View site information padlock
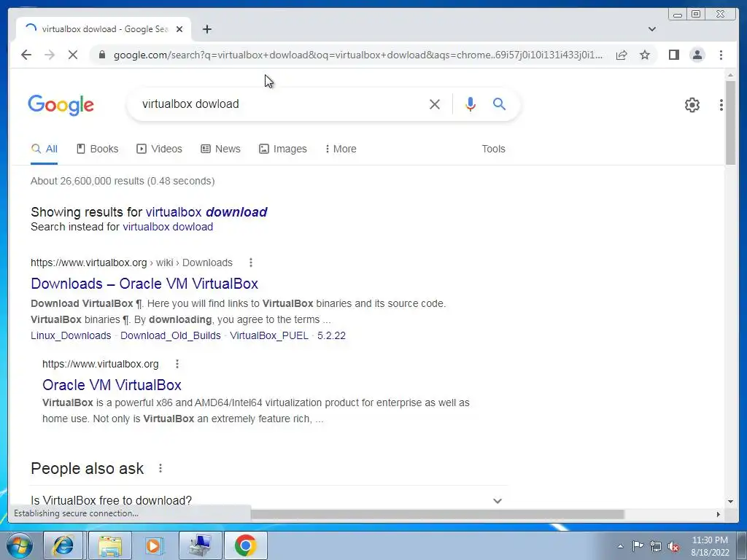The image size is (747, 560). (x=101, y=55)
